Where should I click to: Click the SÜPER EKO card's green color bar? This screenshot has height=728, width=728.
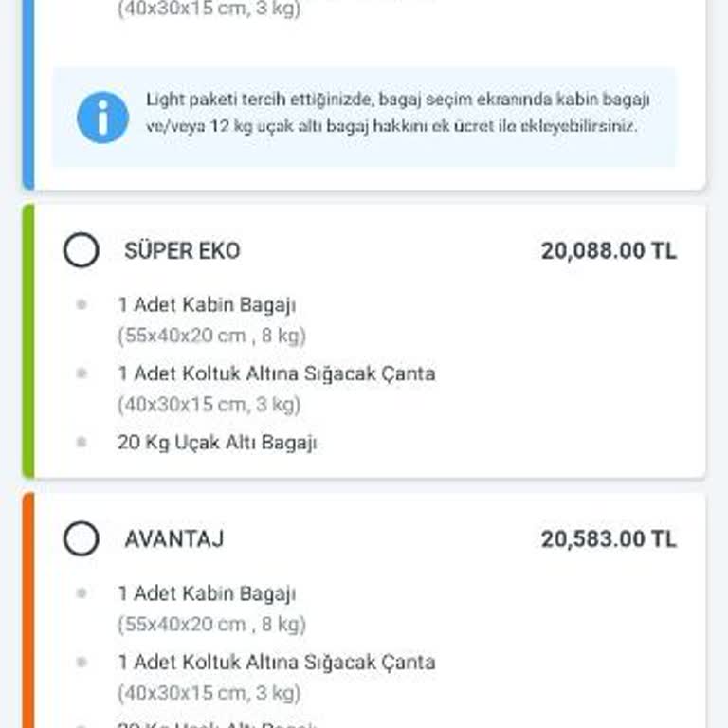(x=28, y=341)
